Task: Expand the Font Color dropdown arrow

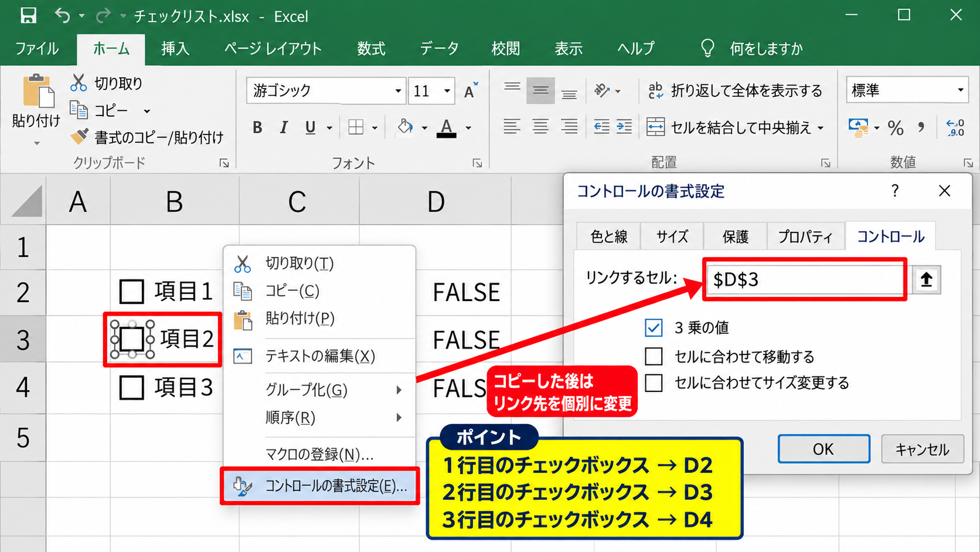Action: click(468, 127)
